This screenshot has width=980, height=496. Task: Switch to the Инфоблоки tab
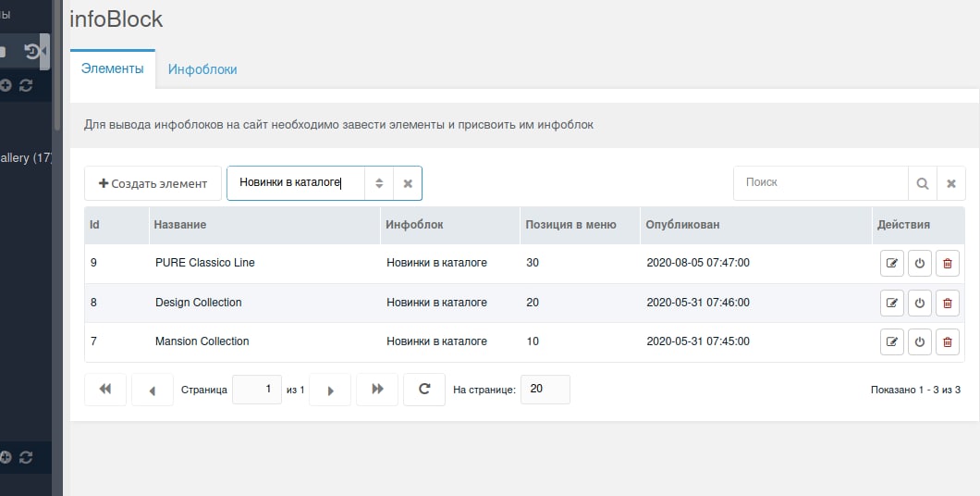[202, 69]
